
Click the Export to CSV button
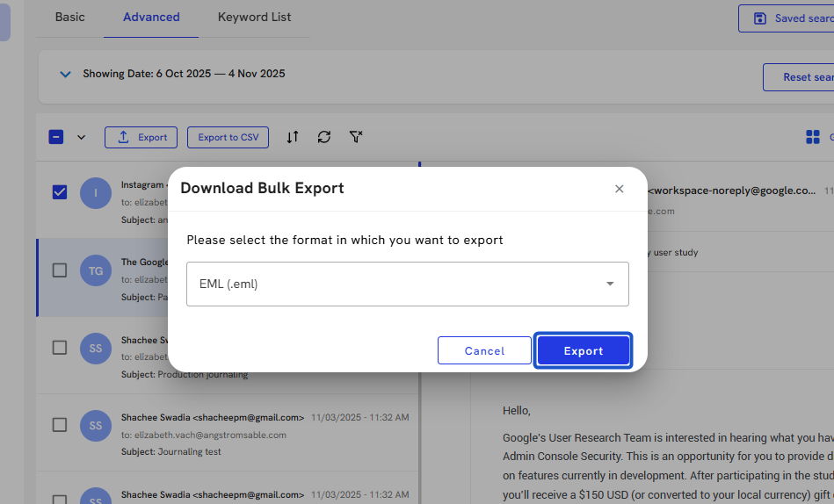click(x=228, y=137)
